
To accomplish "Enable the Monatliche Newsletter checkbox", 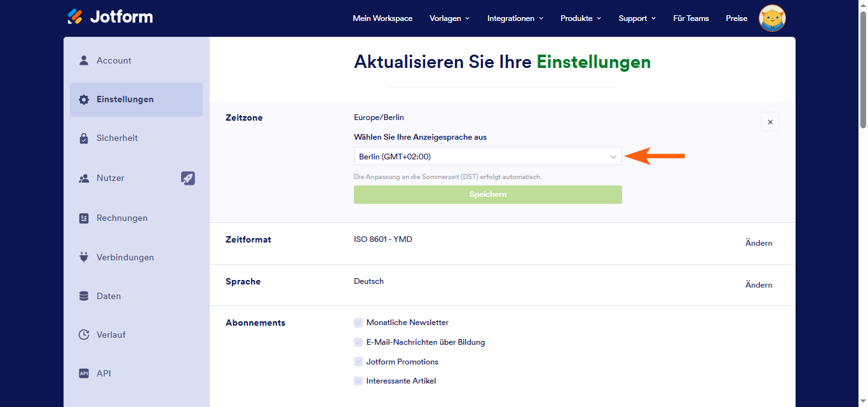I will pos(358,322).
